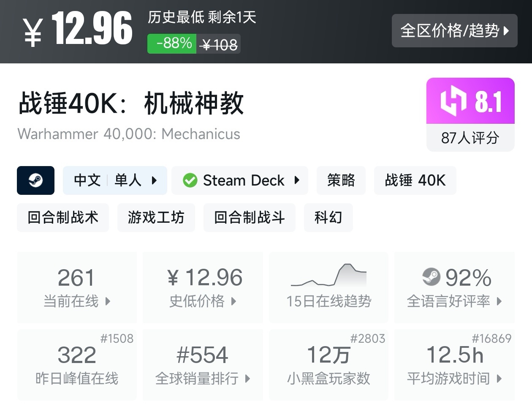Click the subtitle Warhammer 40,000: Mechanicus
Screen dimensions: 532x404
coord(129,134)
